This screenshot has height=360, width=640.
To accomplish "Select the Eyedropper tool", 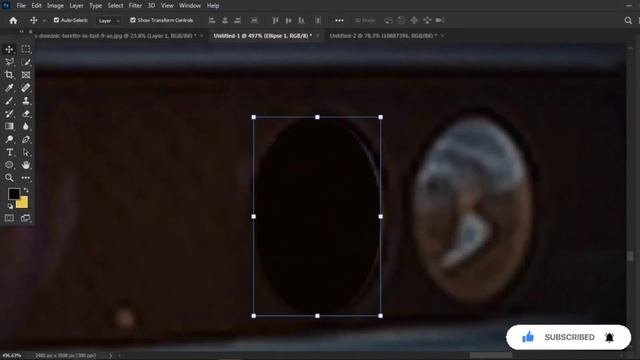I will tap(9, 88).
